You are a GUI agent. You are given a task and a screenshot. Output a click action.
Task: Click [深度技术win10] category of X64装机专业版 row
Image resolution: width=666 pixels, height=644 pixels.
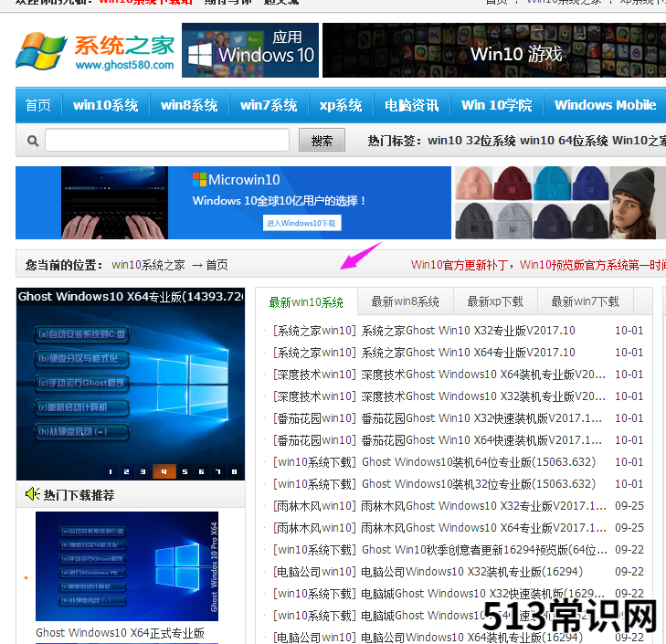[315, 375]
